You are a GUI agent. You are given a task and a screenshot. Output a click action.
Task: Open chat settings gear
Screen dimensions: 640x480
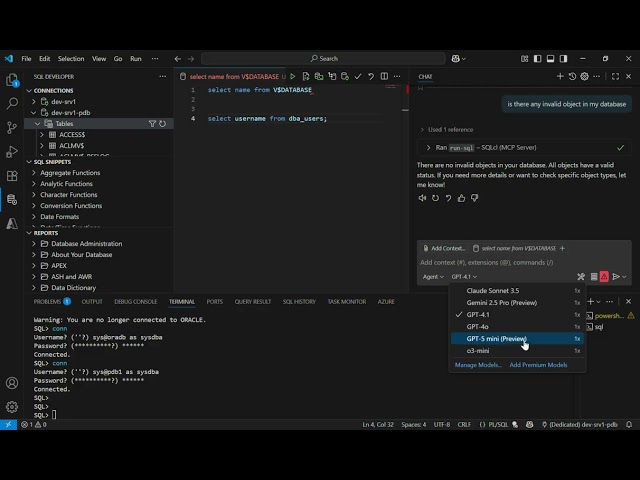(x=584, y=76)
